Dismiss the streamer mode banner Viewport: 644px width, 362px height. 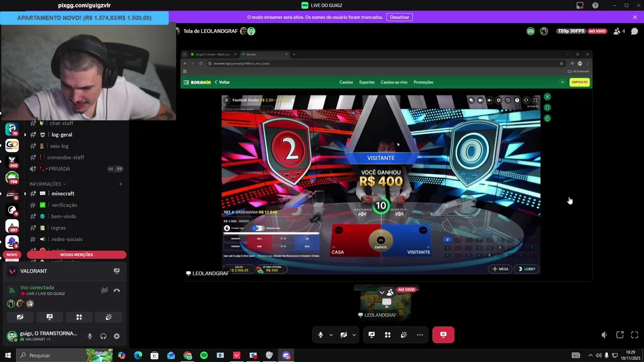(x=635, y=17)
